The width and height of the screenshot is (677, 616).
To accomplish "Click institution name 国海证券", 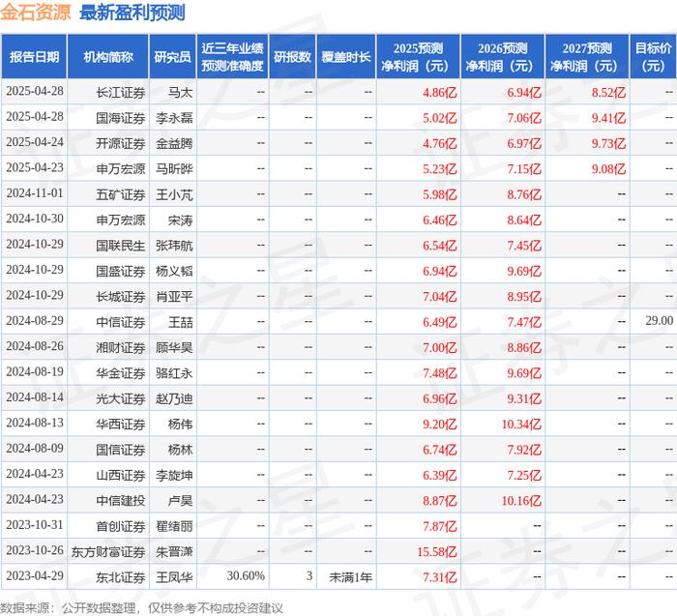I will coord(121,118).
